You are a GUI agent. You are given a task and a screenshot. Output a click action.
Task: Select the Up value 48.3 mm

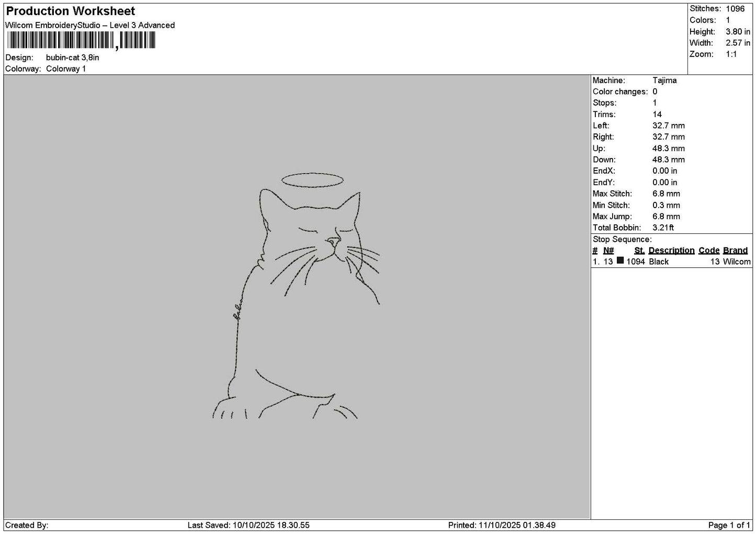[669, 149]
